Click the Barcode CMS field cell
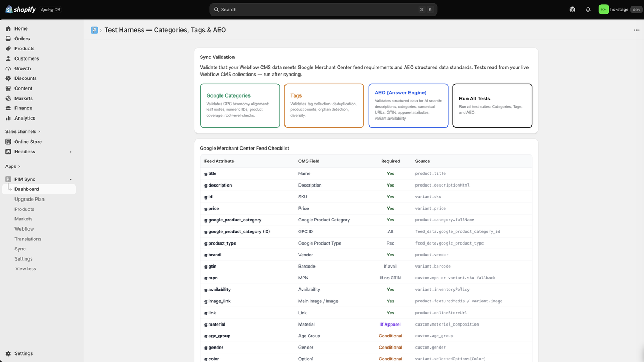Viewport: 644px width, 362px height. (x=307, y=267)
